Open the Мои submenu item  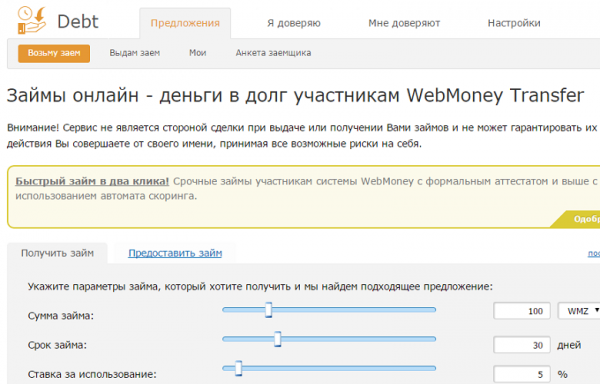(197, 53)
